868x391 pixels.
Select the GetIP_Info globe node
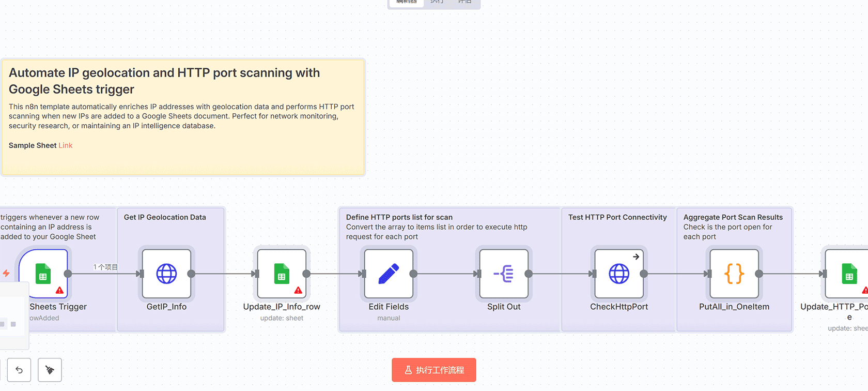(x=166, y=274)
